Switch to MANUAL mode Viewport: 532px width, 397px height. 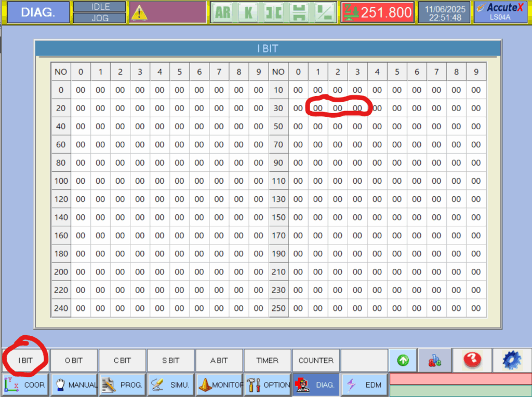(x=74, y=385)
